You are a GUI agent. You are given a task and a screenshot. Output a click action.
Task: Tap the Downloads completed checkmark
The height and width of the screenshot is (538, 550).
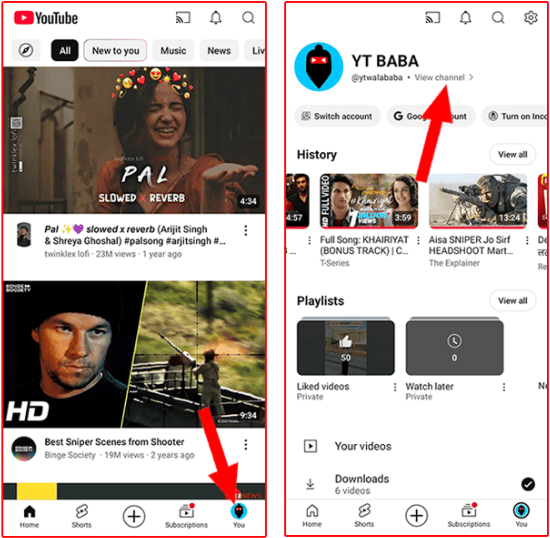tap(528, 484)
